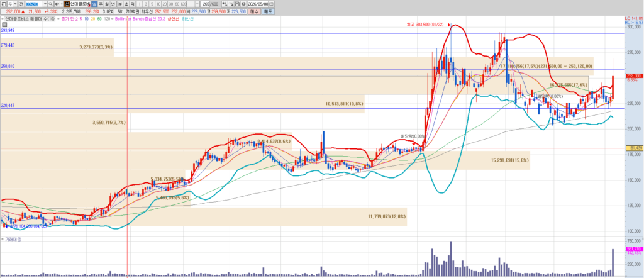The width and height of the screenshot is (644, 278).
Task: Open the 주 market type dropdown arrow
Action: coord(15,4)
